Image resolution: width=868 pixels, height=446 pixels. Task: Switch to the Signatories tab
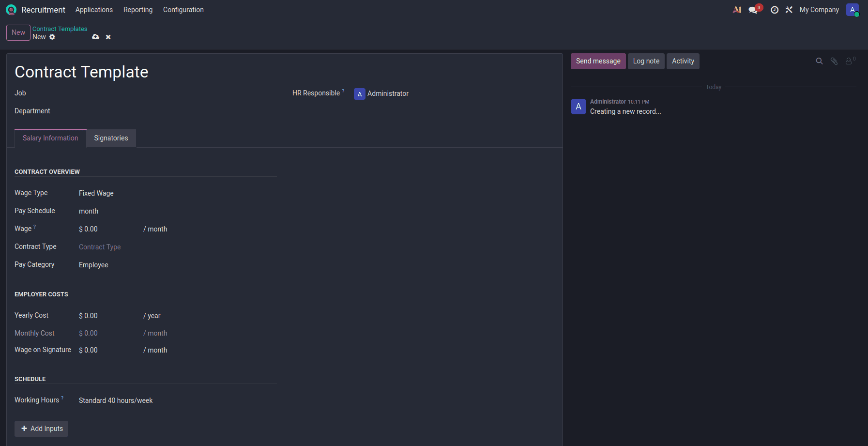(x=111, y=138)
